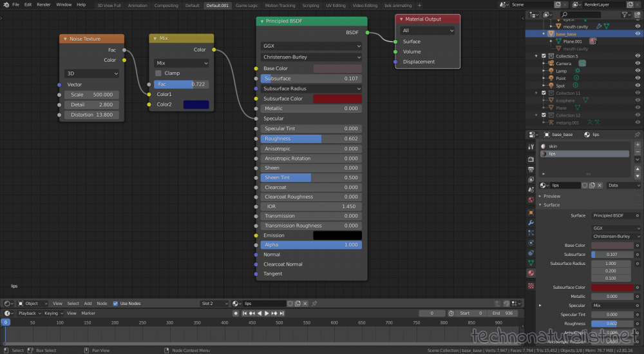The width and height of the screenshot is (644, 354).
Task: Open the Render menu
Action: [44, 5]
